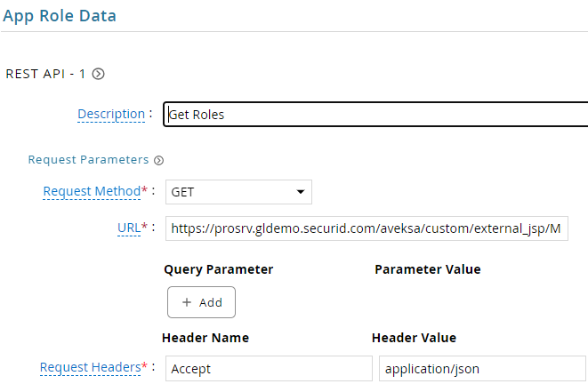Click the URL help label
588x384 pixels.
(x=129, y=228)
